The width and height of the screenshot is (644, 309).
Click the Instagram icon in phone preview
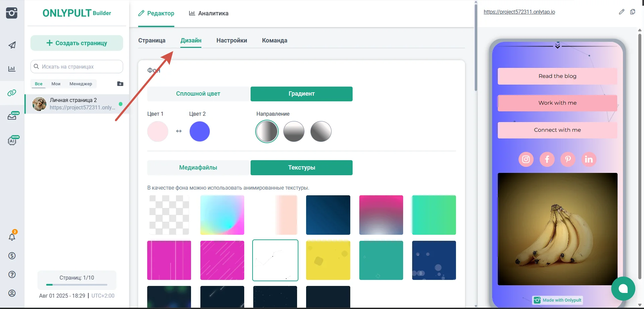coord(526,159)
